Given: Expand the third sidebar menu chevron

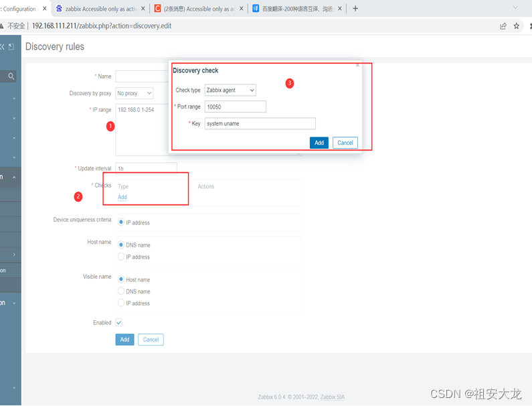Looking at the screenshot, I should (x=14, y=138).
